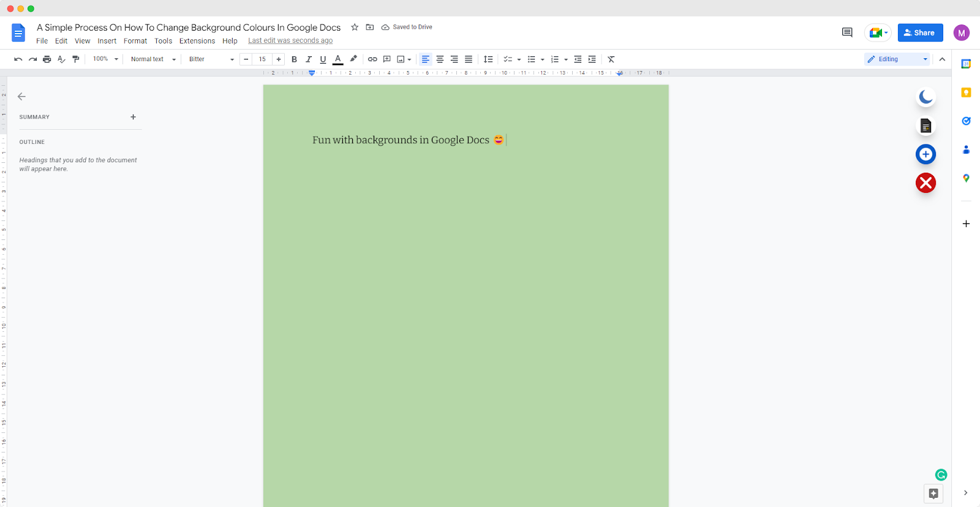Open the text color picker
This screenshot has width=980, height=507.
click(x=337, y=59)
